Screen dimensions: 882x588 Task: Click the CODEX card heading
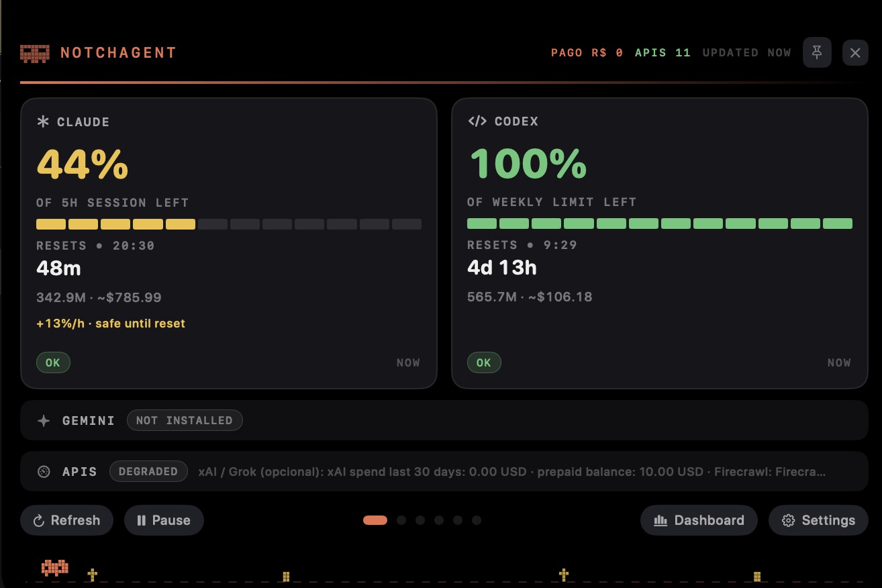(516, 121)
